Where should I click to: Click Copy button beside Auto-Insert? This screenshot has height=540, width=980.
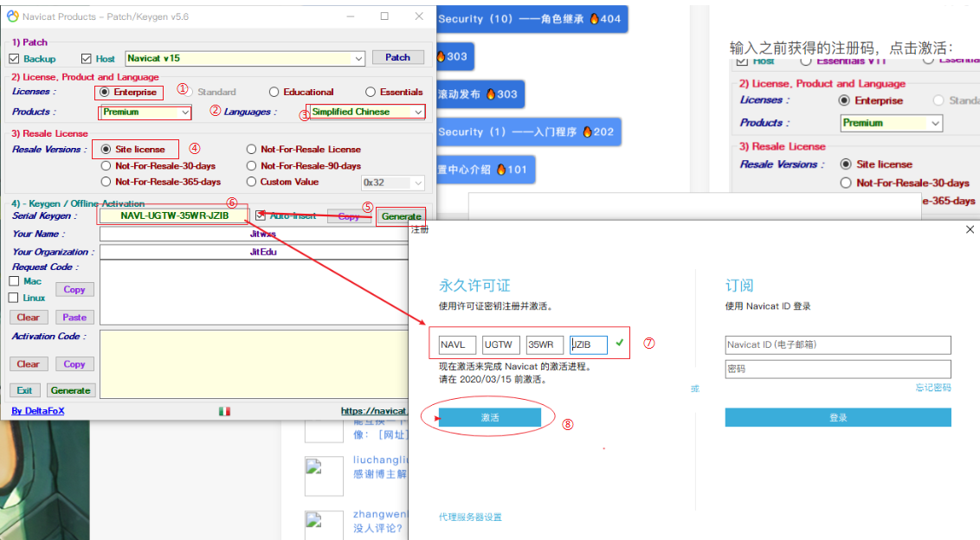click(x=349, y=216)
